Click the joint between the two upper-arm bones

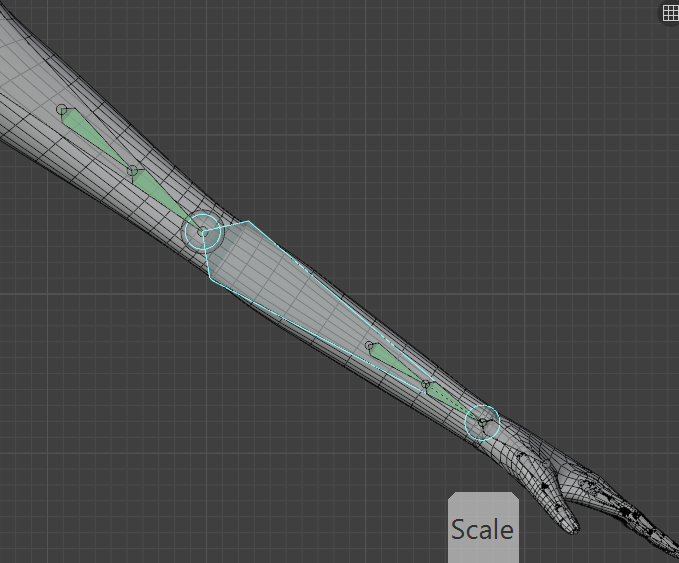coord(133,171)
